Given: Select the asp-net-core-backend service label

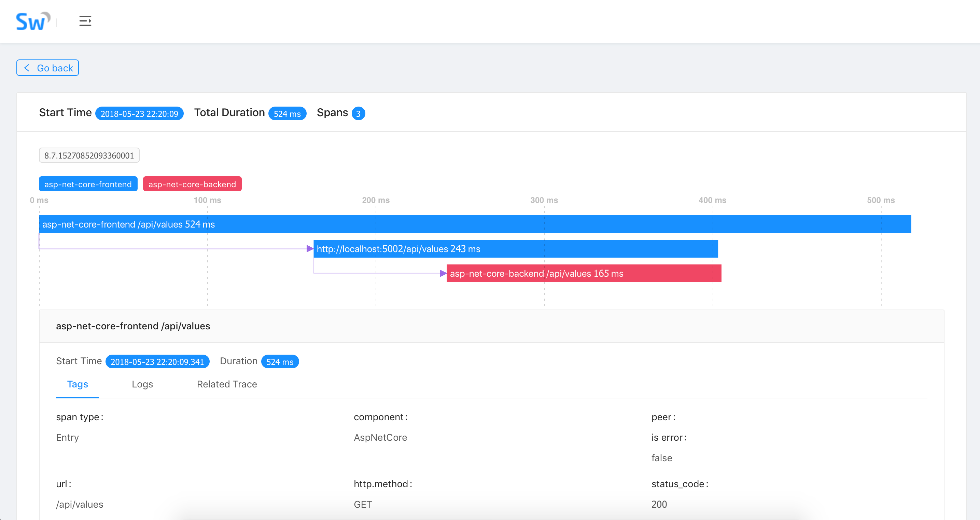Looking at the screenshot, I should [x=192, y=184].
